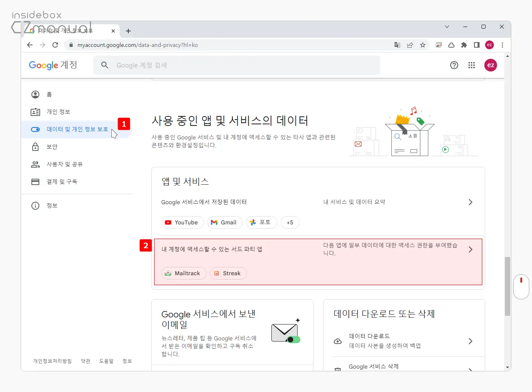Image resolution: width=532 pixels, height=392 pixels.
Task: Open third-party apps access row chevron
Action: click(x=470, y=249)
